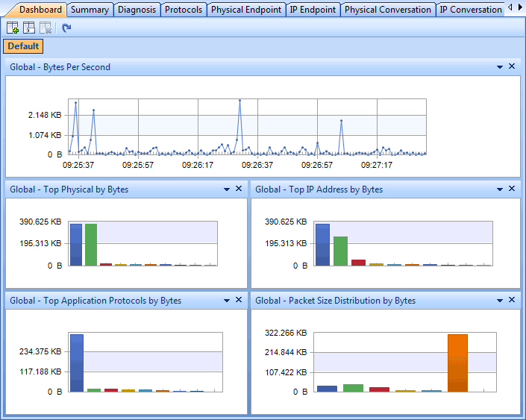Click the add new dashboard panel icon
Screen dimensions: 526x420
pyautogui.click(x=13, y=28)
